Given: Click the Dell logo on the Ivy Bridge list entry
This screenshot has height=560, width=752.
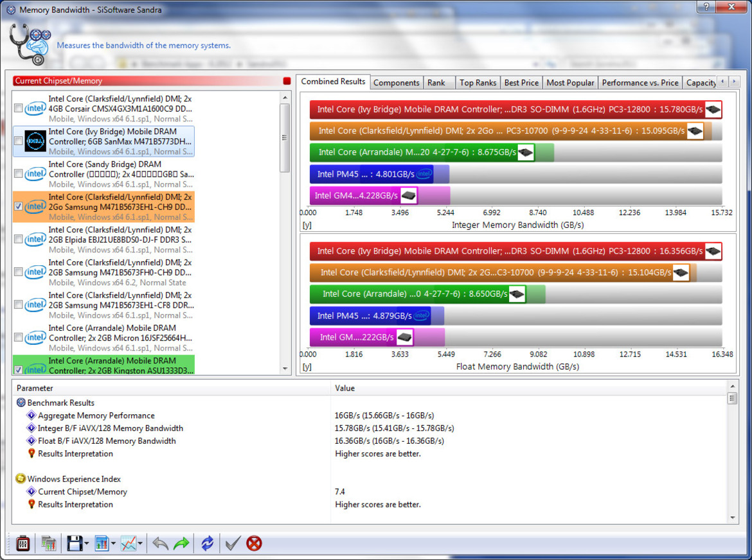Looking at the screenshot, I should click(35, 141).
